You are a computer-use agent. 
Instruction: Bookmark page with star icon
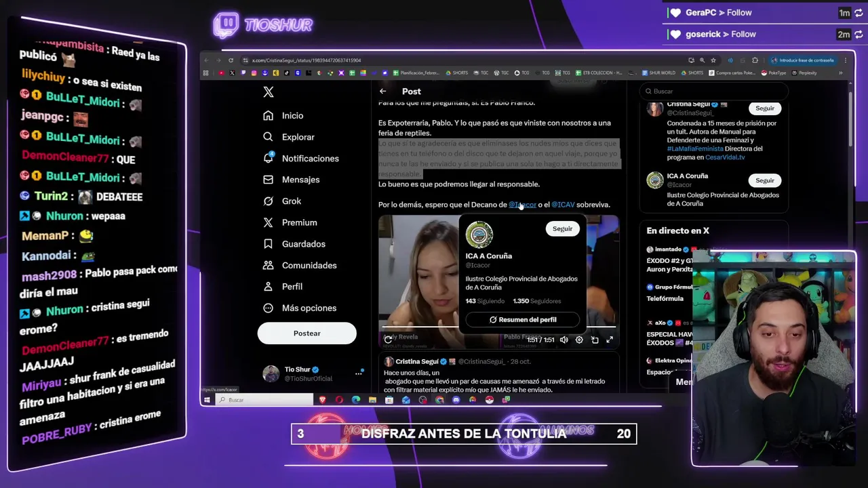tap(713, 60)
